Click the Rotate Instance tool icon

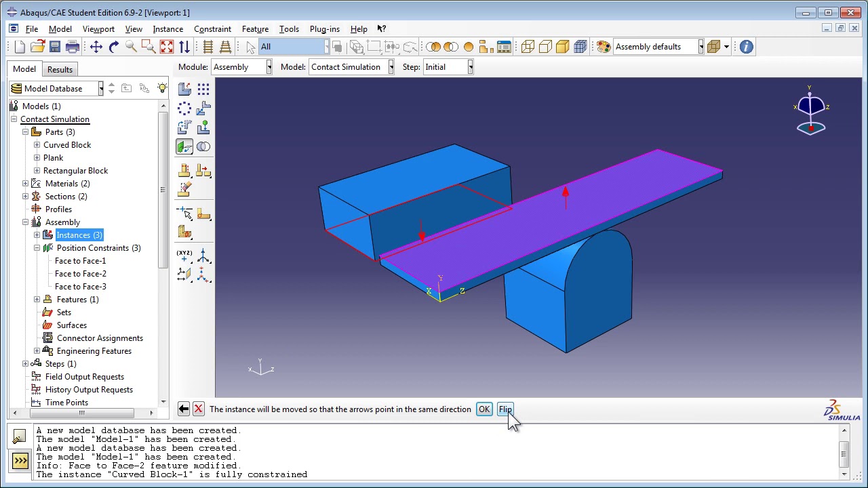[184, 127]
